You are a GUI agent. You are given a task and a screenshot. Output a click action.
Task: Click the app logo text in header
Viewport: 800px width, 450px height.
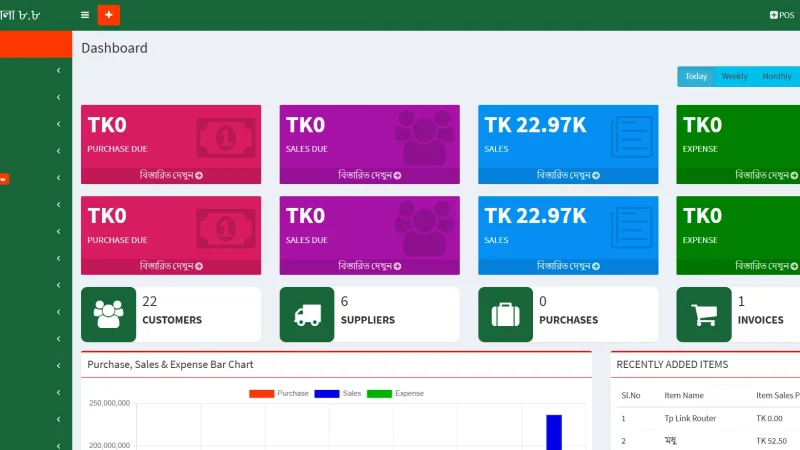(x=20, y=15)
